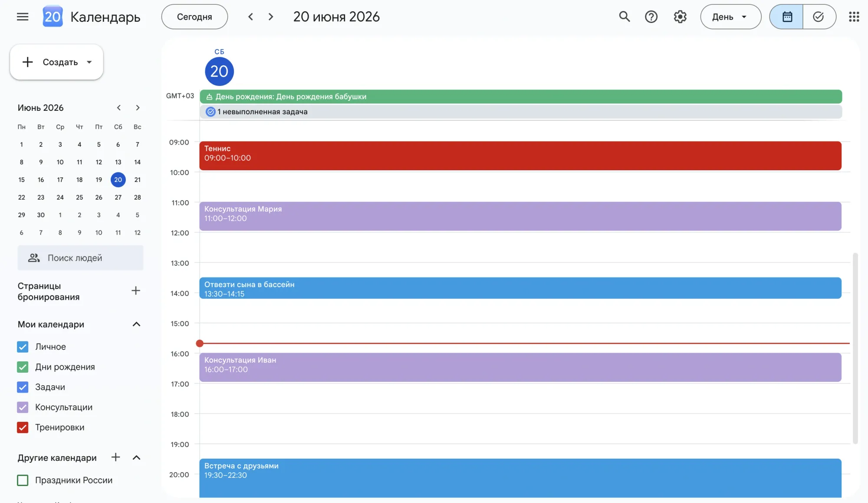Select June 20 in mini calendar

pos(118,180)
